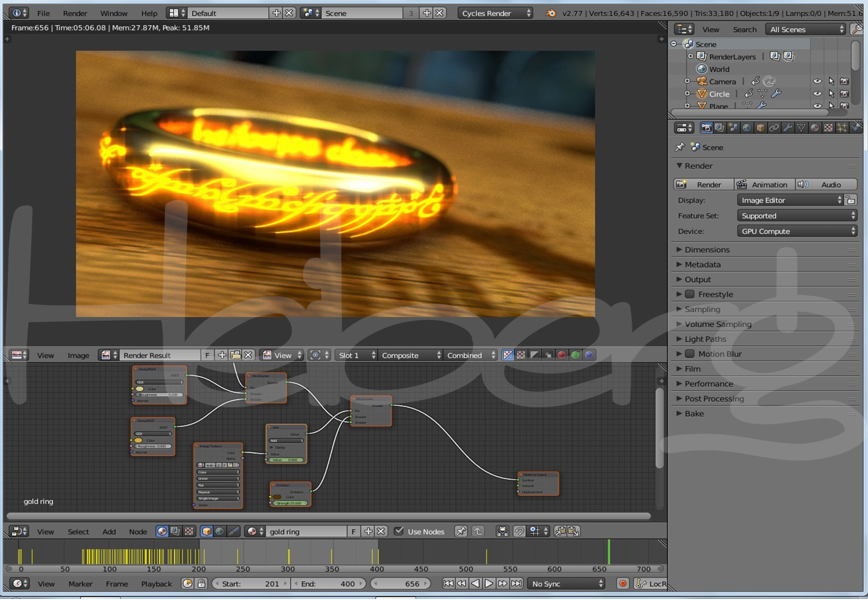Open the render engine dropdown
Image resolution: width=868 pixels, height=600 pixels.
point(495,13)
